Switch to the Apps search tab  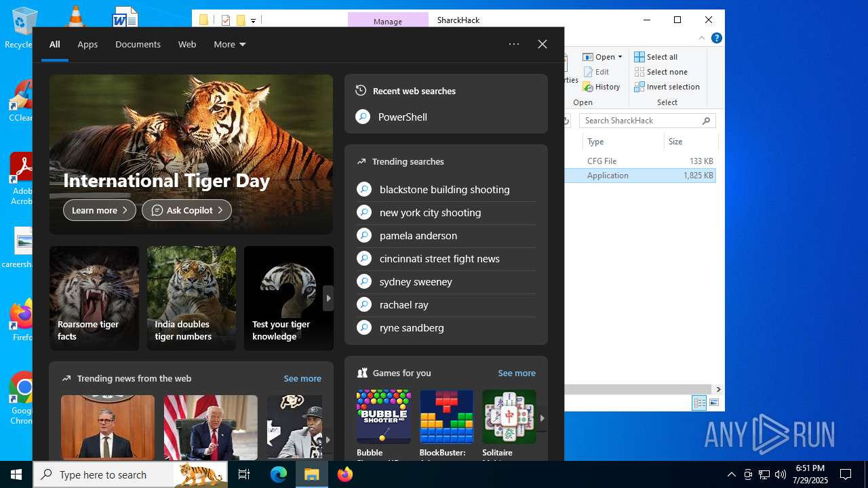[x=87, y=44]
